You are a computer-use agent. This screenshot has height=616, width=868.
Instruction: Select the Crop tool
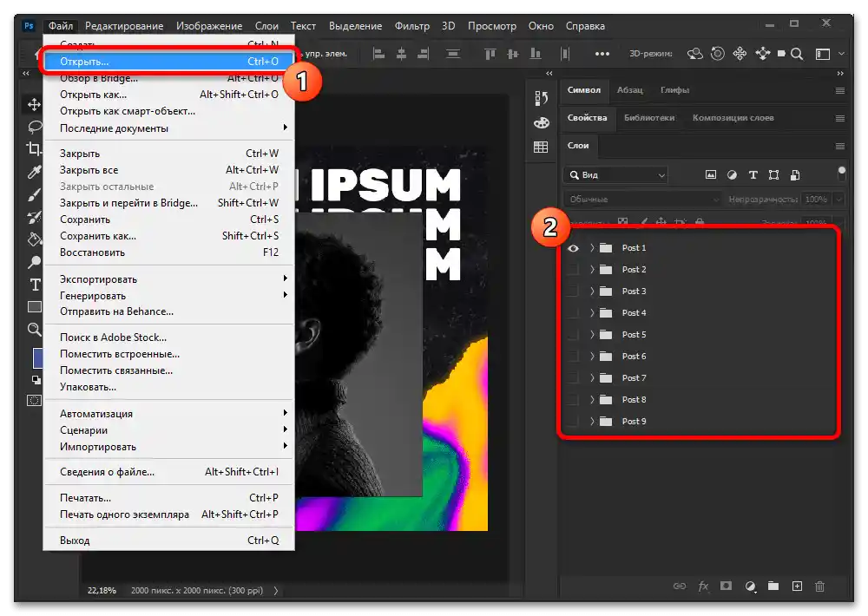pos(35,149)
